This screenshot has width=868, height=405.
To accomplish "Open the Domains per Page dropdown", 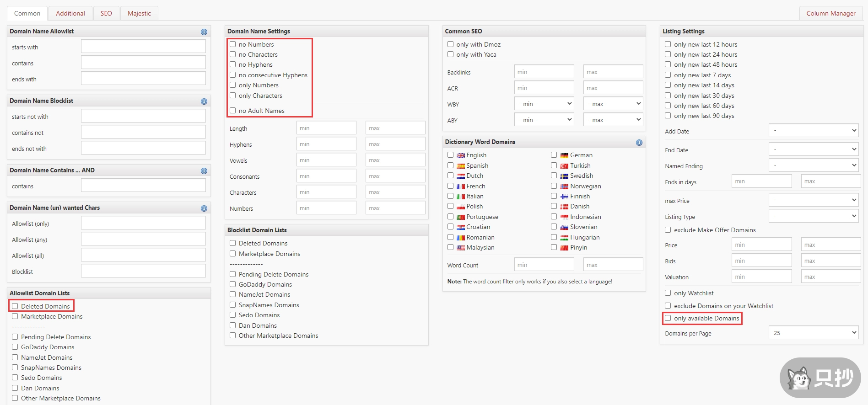I will [814, 333].
